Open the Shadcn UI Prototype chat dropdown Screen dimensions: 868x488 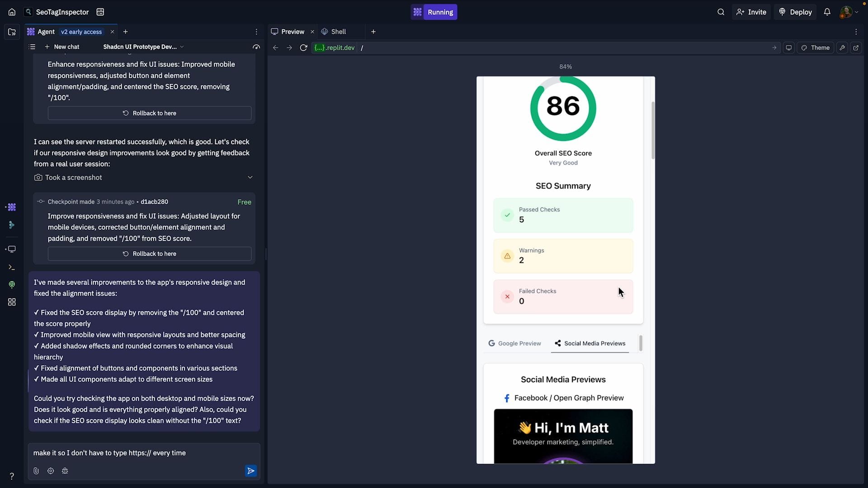[143, 47]
